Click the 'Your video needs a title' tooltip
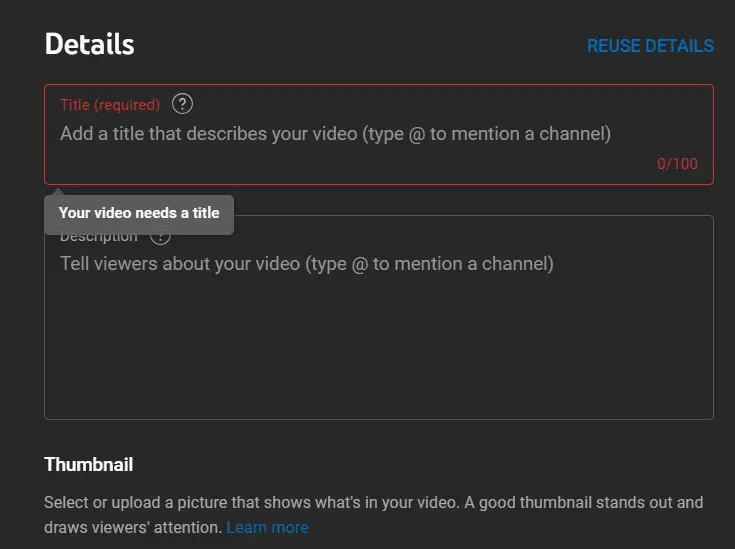This screenshot has width=735, height=549. point(139,213)
